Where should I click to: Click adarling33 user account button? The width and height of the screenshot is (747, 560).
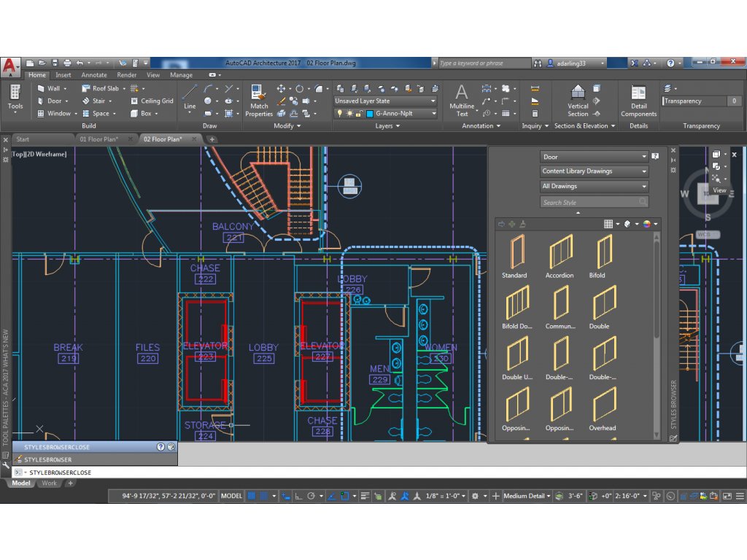(x=576, y=63)
